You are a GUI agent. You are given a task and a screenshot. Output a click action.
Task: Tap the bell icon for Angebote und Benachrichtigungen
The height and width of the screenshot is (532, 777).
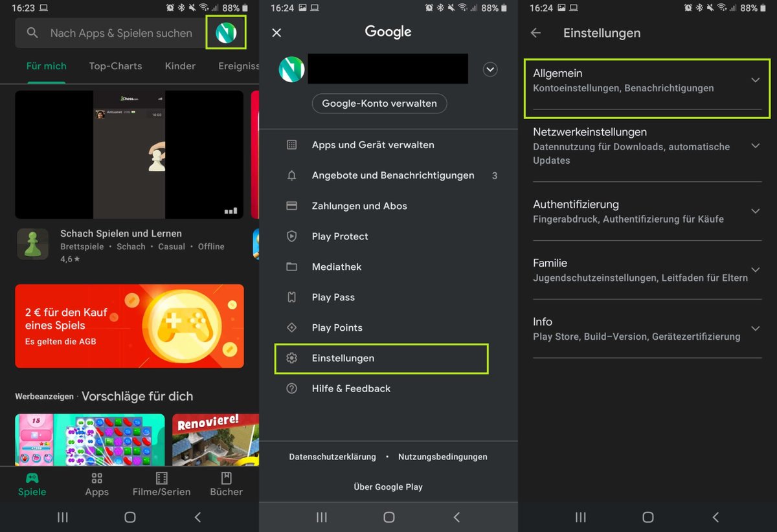coord(291,175)
